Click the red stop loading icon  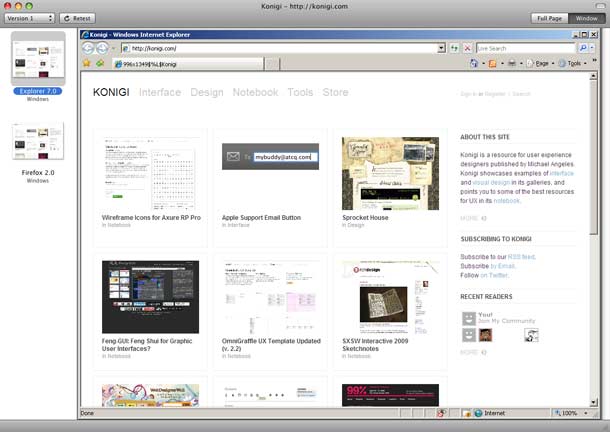point(467,48)
